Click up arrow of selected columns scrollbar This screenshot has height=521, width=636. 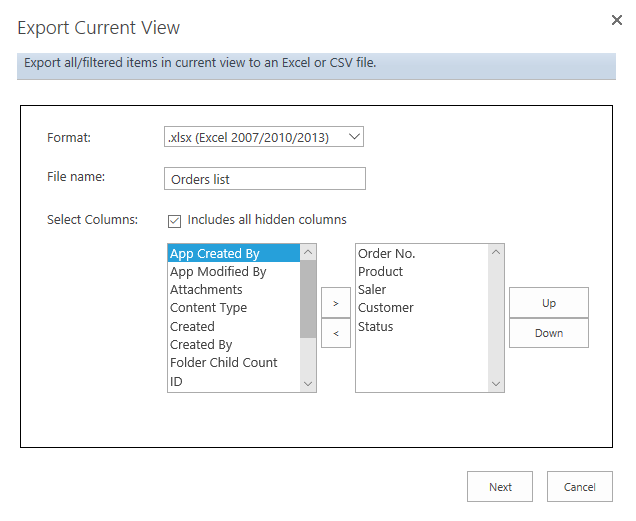[x=496, y=252]
